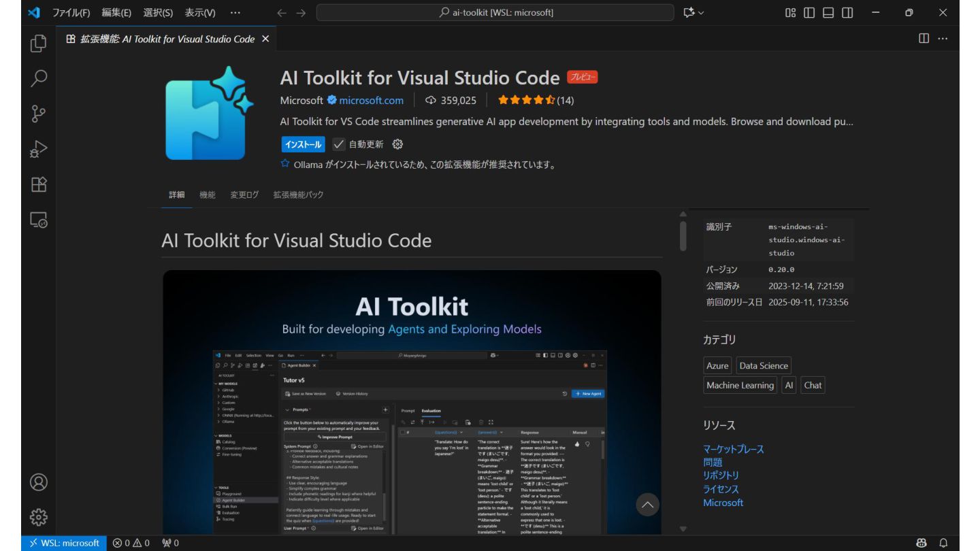980x551 pixels.
Task: Open the 問題 resource link
Action: coord(713,463)
